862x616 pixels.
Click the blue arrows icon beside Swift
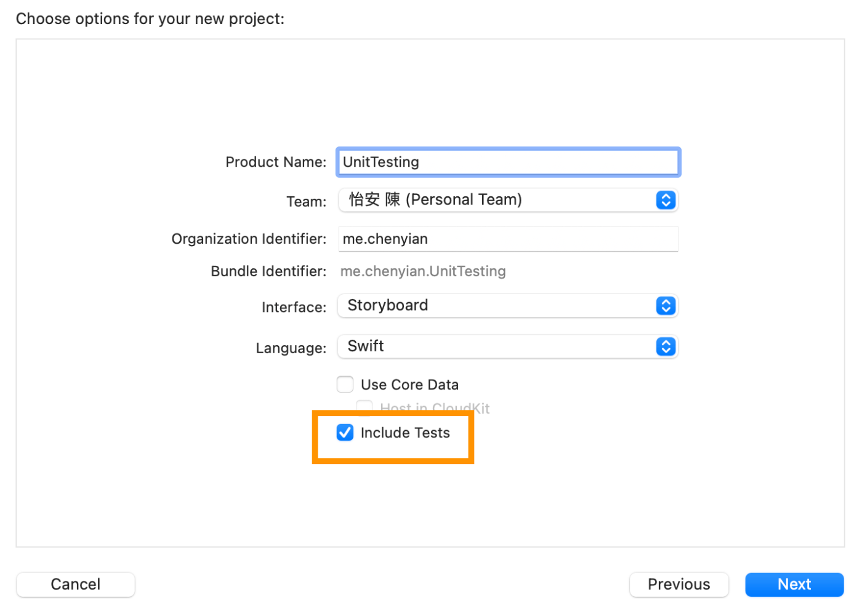tap(666, 346)
